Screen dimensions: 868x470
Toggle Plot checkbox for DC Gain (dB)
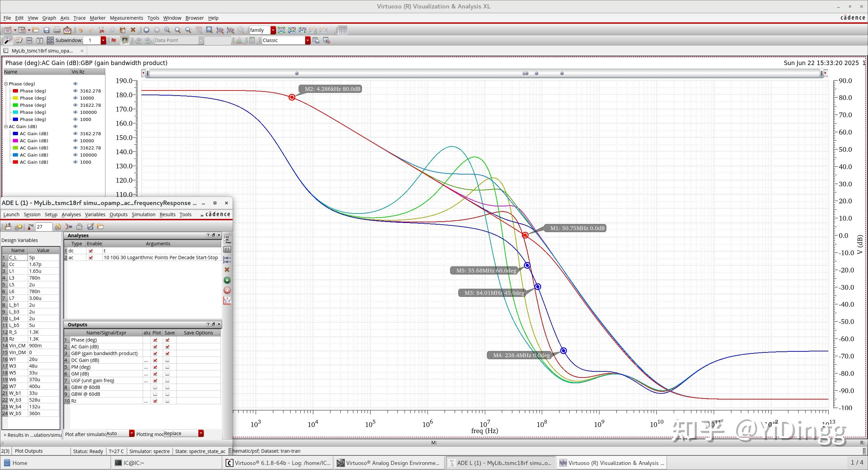coord(155,360)
